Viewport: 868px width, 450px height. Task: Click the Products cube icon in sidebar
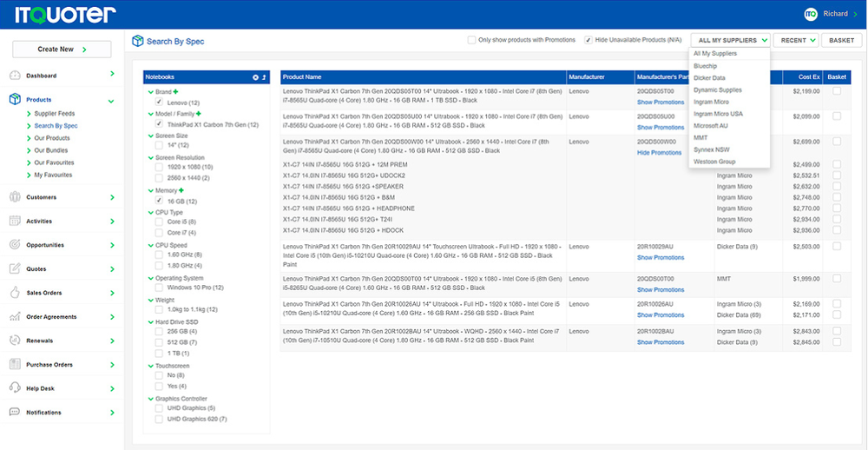(15, 100)
